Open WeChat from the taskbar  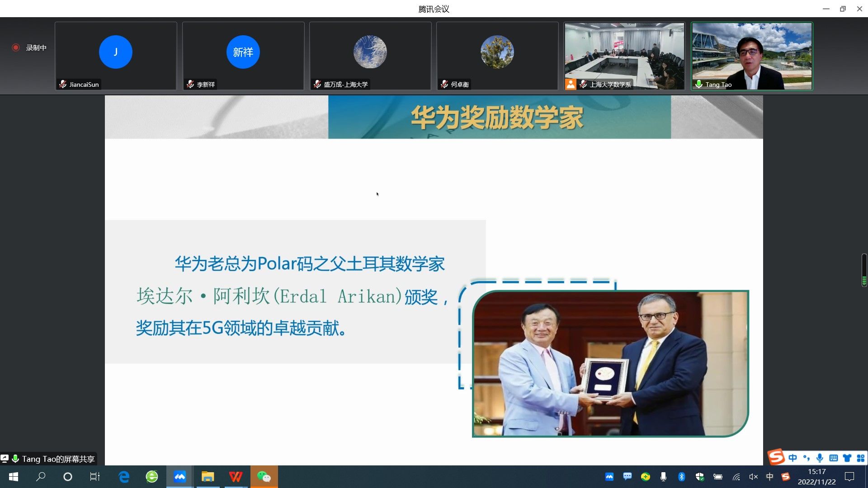point(264,477)
